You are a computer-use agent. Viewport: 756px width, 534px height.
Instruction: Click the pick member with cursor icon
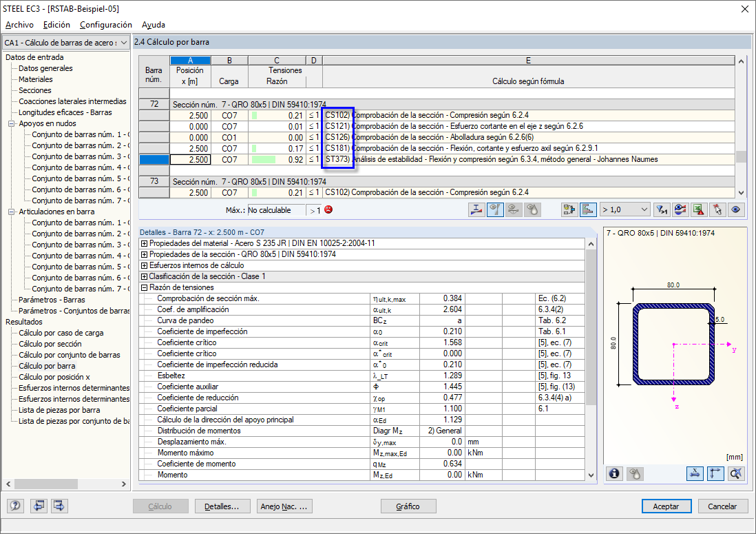pos(717,210)
